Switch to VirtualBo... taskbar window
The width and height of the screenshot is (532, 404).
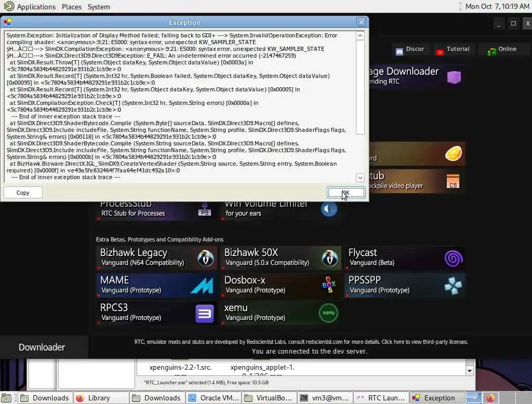(270, 398)
